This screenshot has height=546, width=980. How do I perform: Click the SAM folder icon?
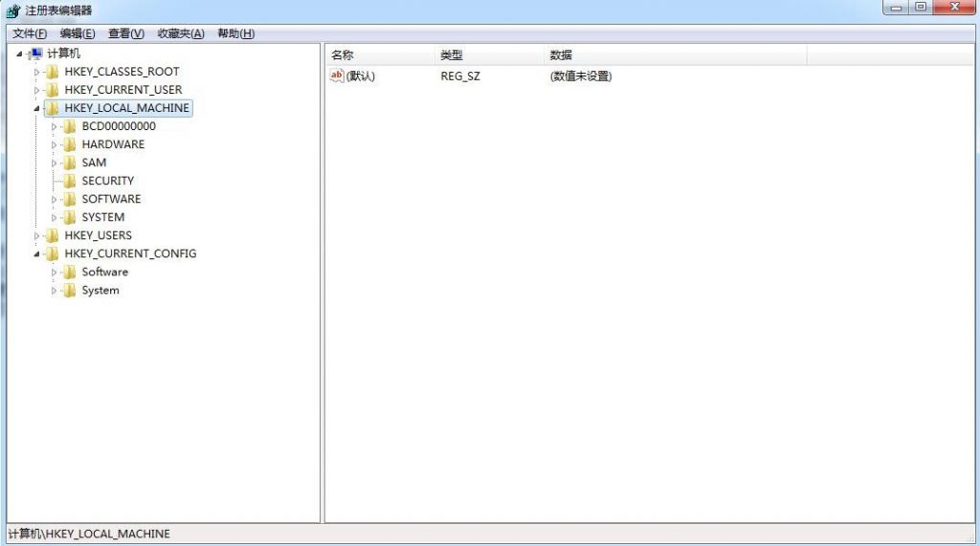click(70, 163)
